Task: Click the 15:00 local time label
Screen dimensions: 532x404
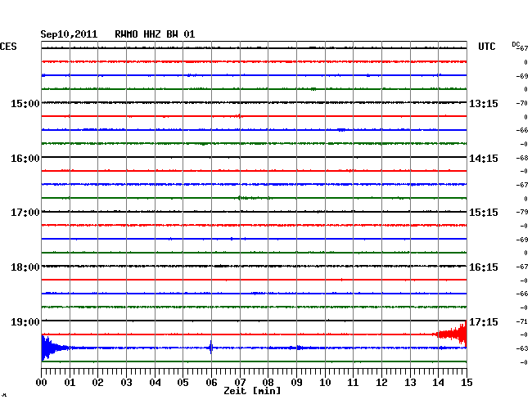Action: coord(25,103)
